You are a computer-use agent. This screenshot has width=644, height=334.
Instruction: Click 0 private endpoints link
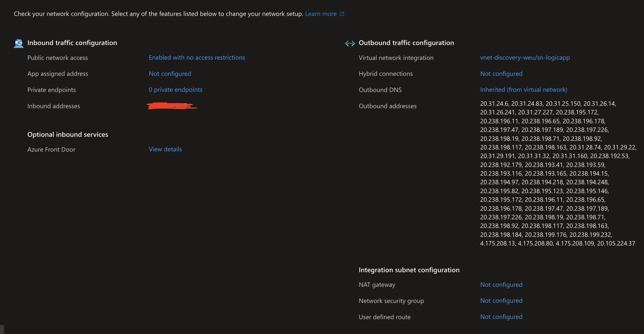click(175, 89)
